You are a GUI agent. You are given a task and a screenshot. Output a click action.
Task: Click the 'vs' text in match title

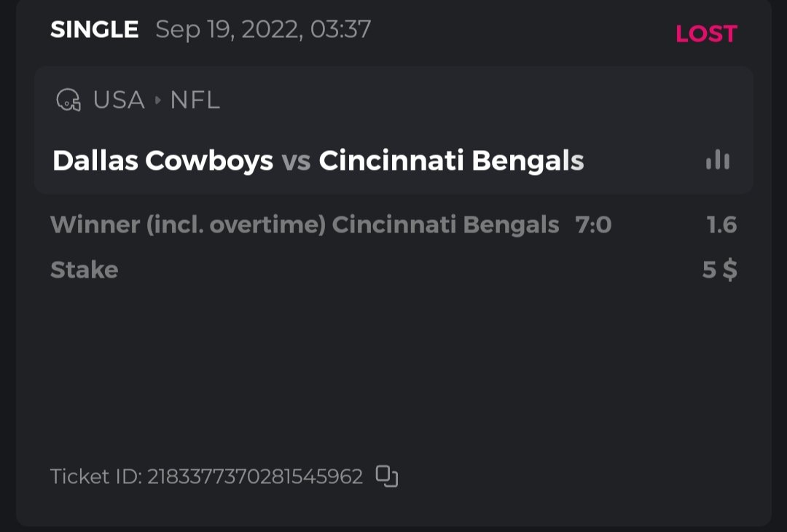coord(296,161)
